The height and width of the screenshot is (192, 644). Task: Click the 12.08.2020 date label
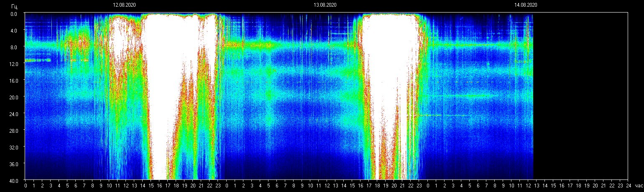124,5
